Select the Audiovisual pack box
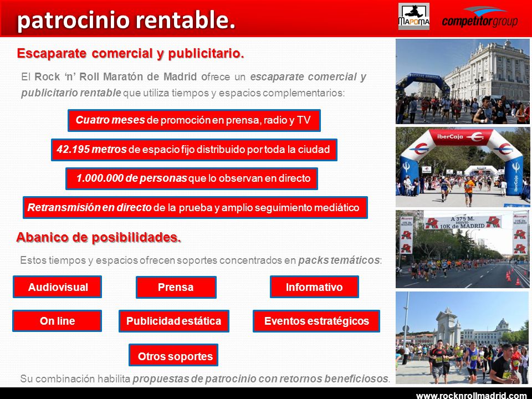532x399 pixels. 57,287
